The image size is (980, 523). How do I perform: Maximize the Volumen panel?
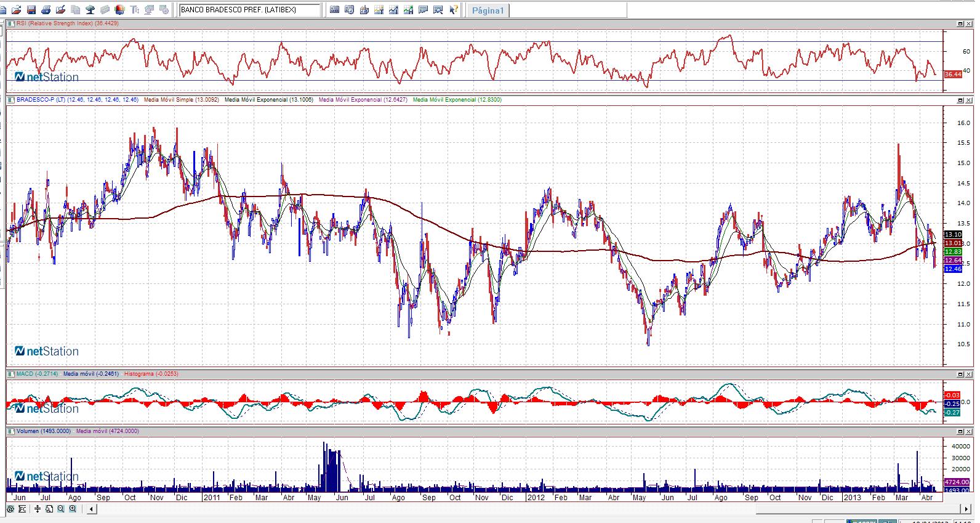coord(960,432)
